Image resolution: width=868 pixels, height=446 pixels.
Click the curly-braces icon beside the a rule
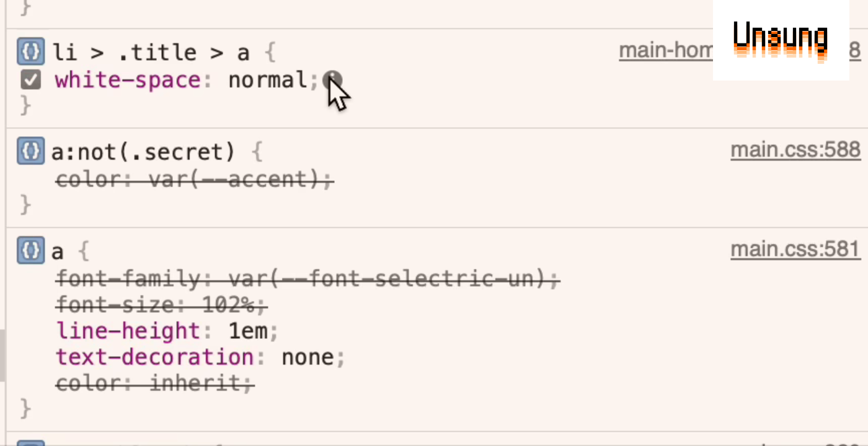tap(30, 251)
